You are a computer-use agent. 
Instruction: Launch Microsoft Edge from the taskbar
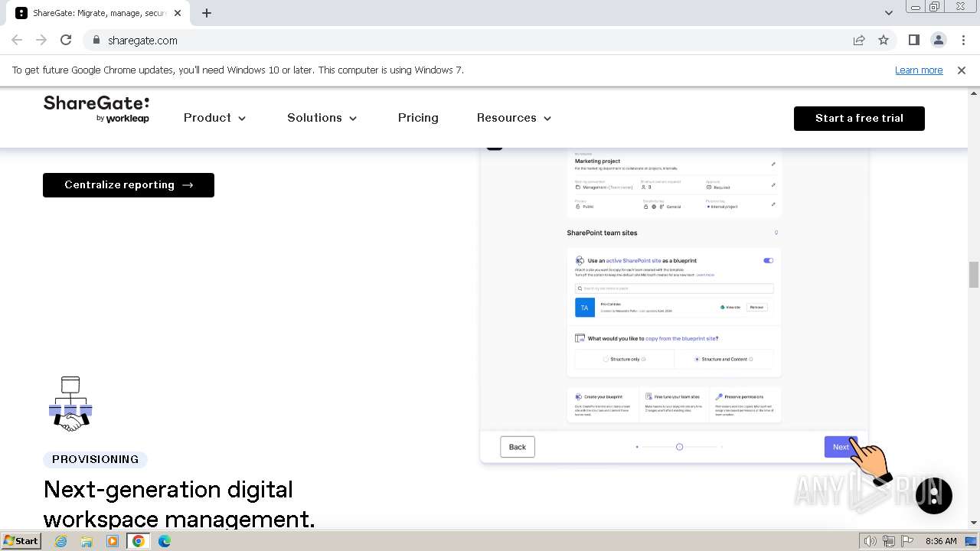pos(165,541)
